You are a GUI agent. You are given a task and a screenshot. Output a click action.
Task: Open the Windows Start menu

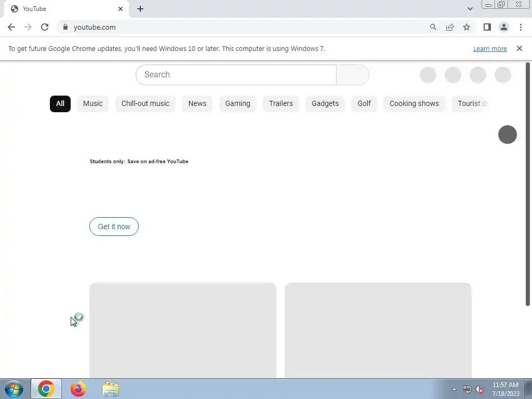(14, 389)
